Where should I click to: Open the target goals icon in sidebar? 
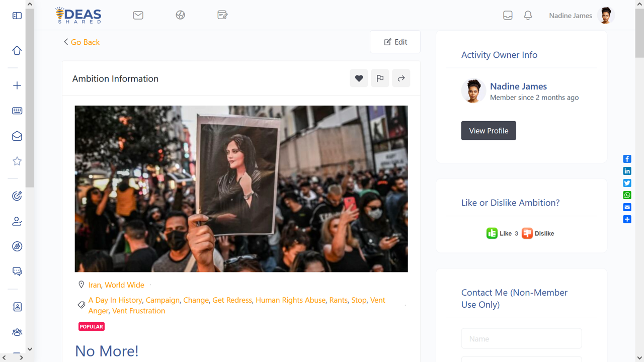pyautogui.click(x=17, y=196)
